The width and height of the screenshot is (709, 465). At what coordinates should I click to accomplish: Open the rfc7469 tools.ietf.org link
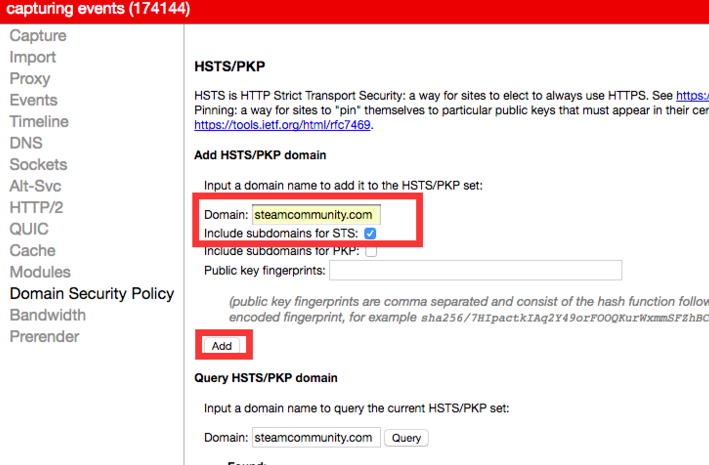click(282, 125)
